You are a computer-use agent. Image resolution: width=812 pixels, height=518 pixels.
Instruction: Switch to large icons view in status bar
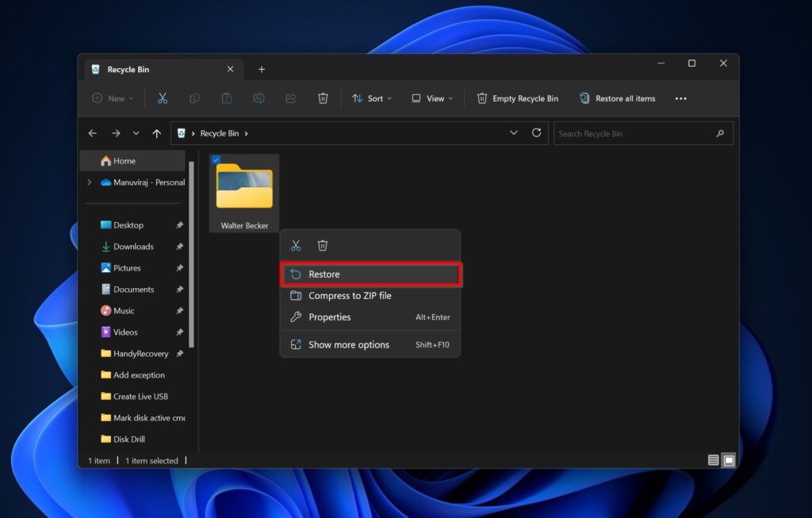coord(729,460)
